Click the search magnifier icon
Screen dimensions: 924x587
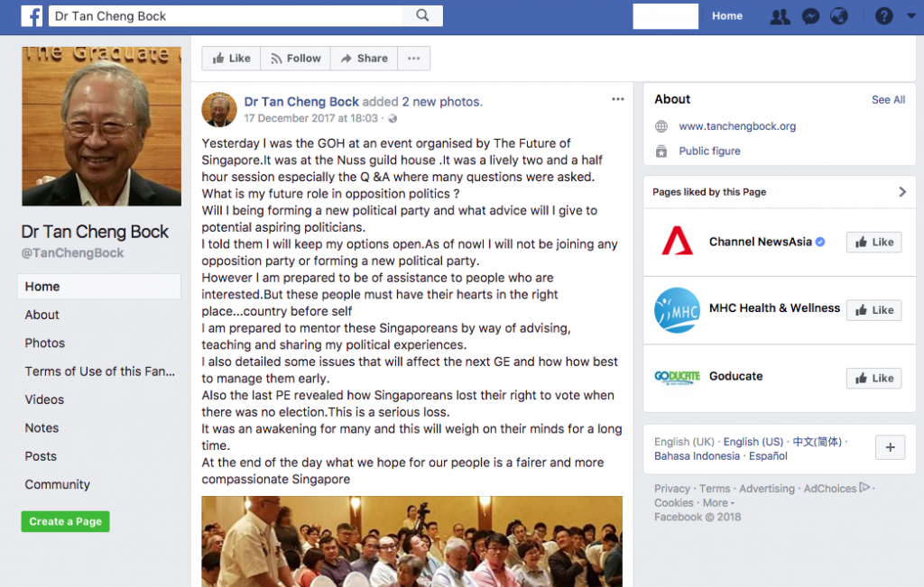pyautogui.click(x=422, y=15)
